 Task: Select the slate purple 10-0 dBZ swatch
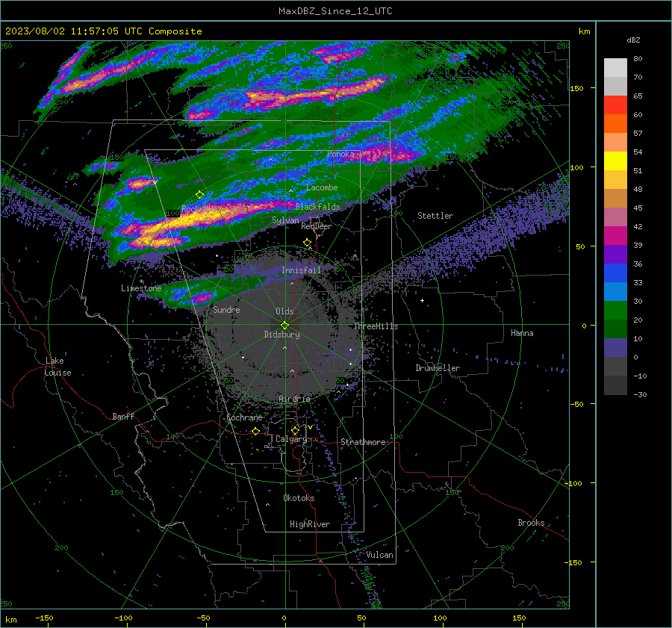point(615,347)
